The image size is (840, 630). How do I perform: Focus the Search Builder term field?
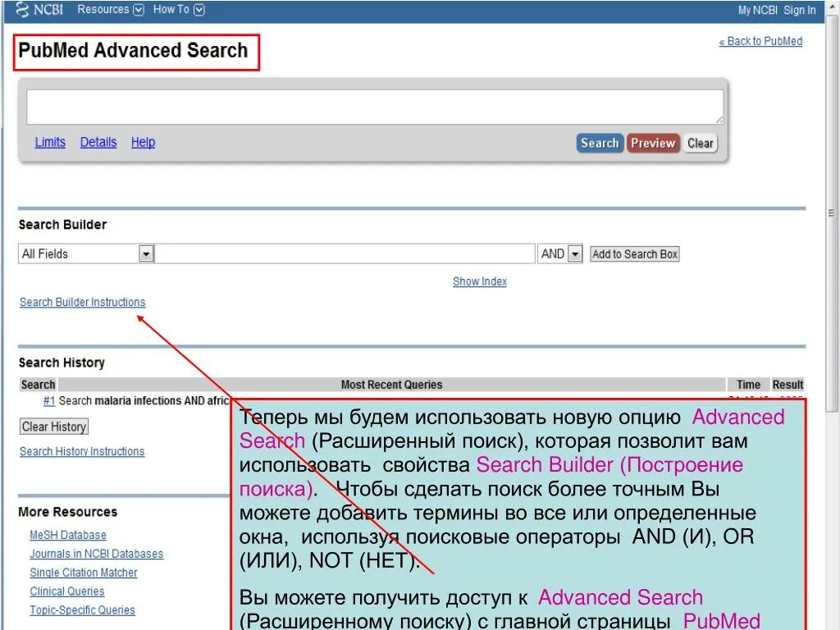(345, 253)
